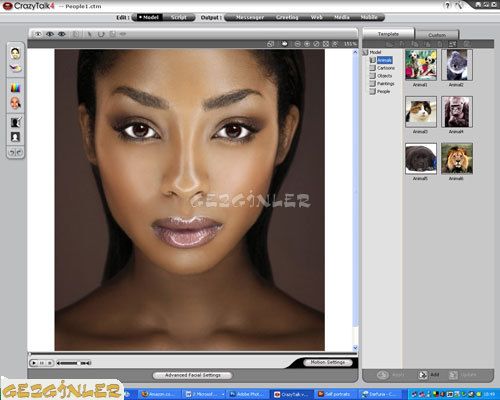Open Advanced Facial Settings

click(x=193, y=375)
